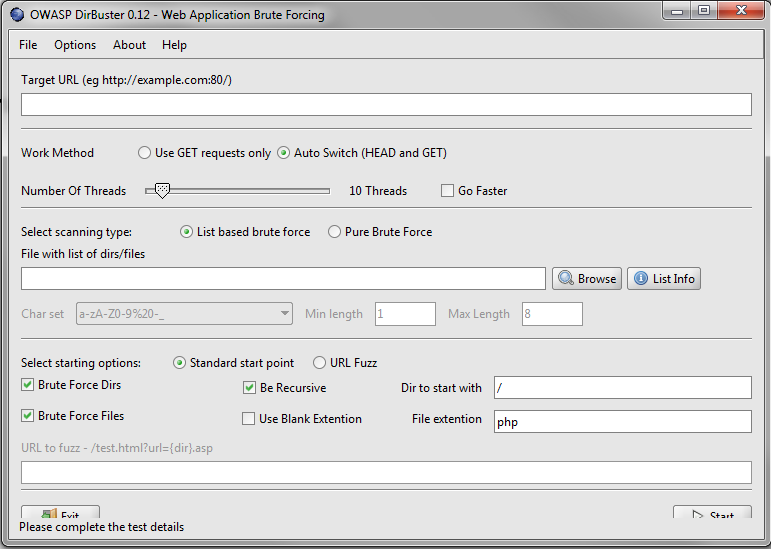
Task: Click the play icon on Start button
Action: [x=697, y=515]
